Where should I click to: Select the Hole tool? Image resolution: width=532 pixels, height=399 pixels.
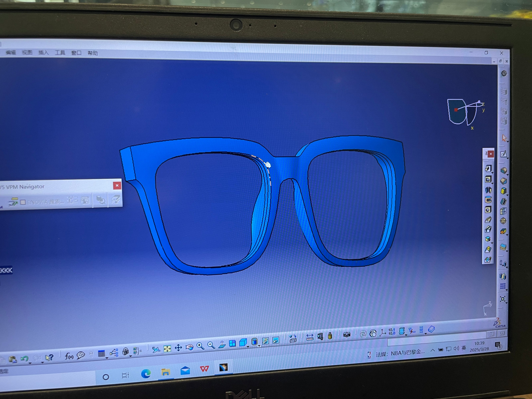[488, 210]
